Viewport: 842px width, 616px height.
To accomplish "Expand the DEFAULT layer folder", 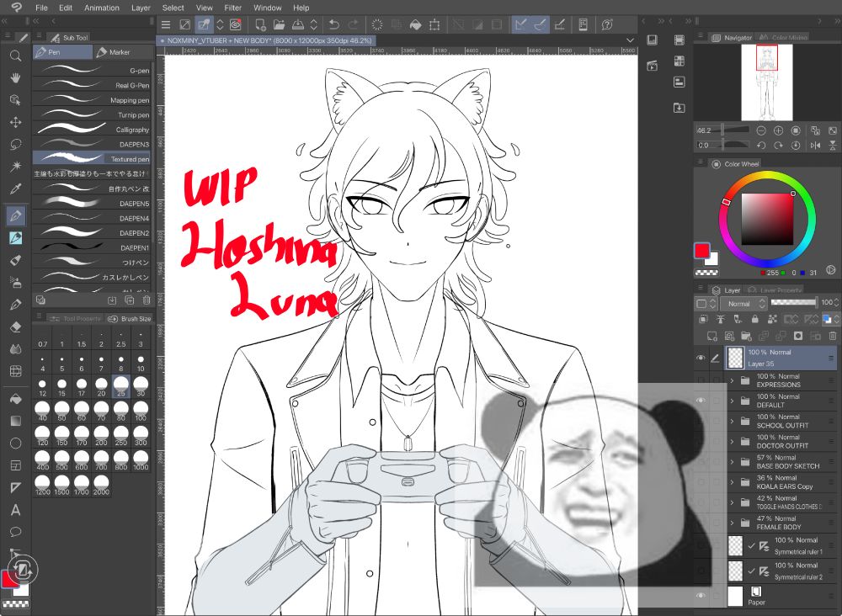I will [732, 401].
